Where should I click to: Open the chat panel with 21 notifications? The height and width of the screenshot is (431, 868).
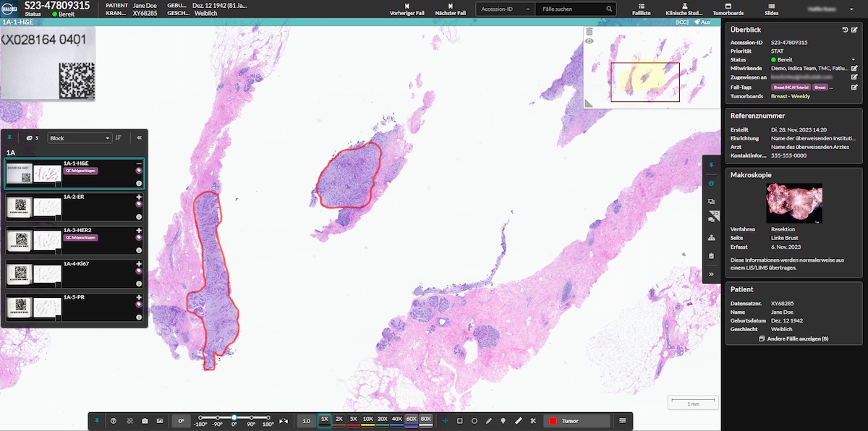tap(712, 217)
